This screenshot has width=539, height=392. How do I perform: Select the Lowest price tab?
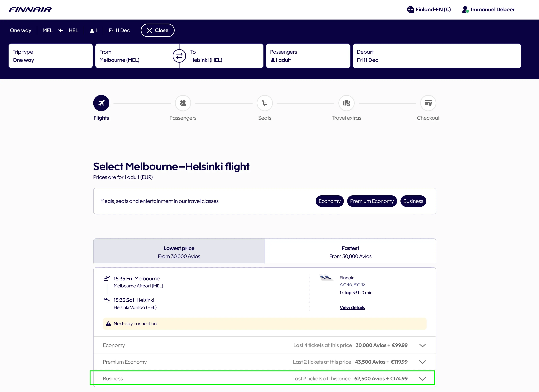pos(179,251)
